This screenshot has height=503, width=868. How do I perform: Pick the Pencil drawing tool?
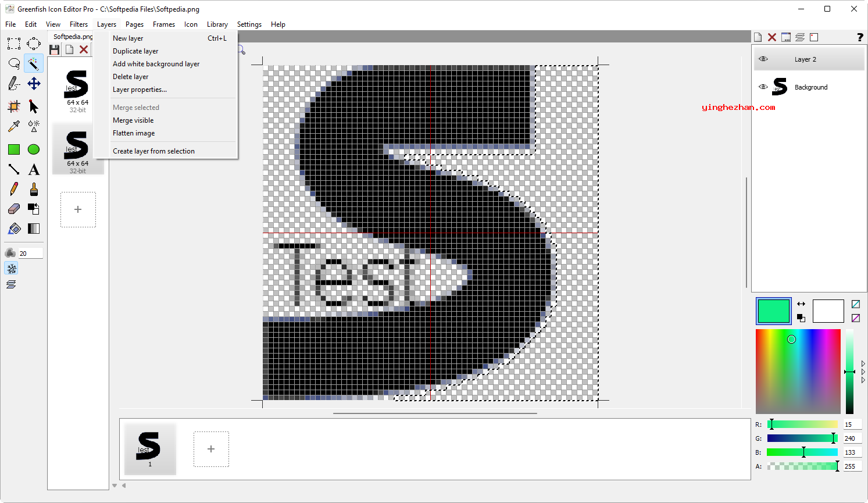click(x=14, y=189)
